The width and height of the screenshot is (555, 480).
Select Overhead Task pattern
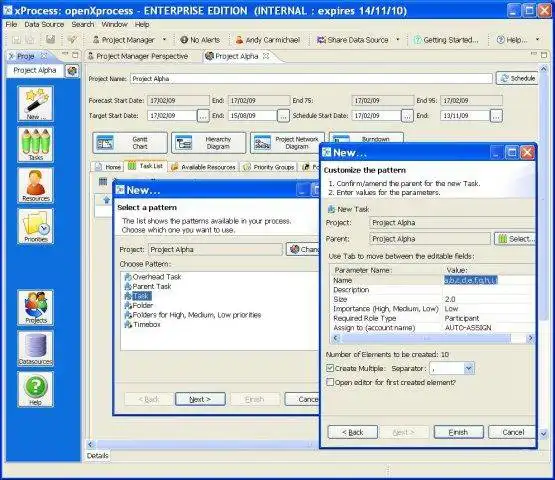(x=153, y=277)
